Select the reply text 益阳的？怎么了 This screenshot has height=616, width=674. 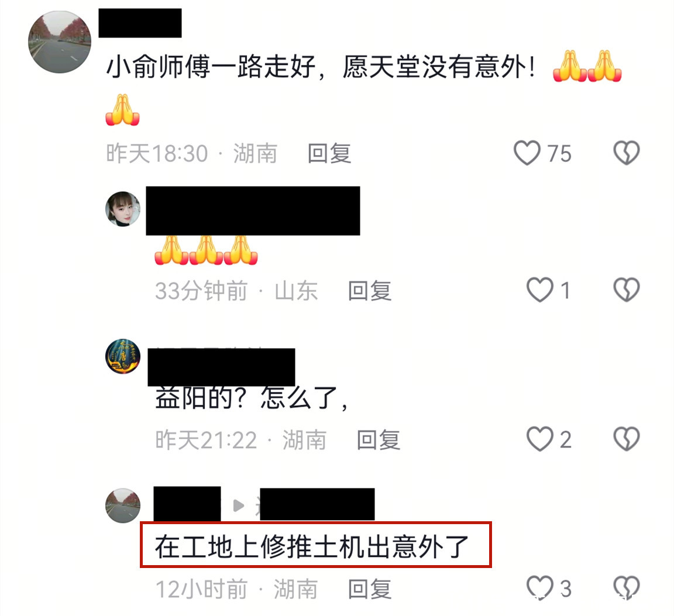252,398
